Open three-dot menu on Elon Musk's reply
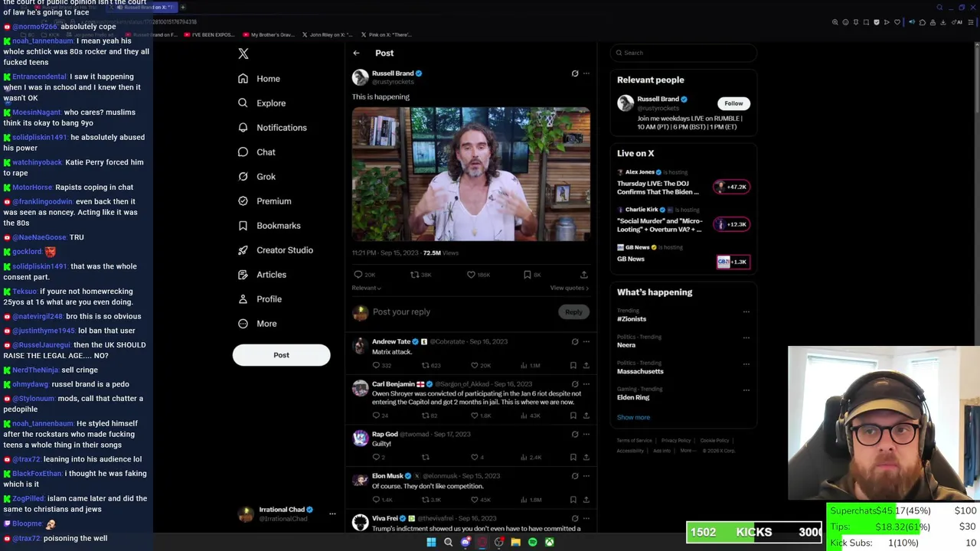980x551 pixels. coord(586,476)
